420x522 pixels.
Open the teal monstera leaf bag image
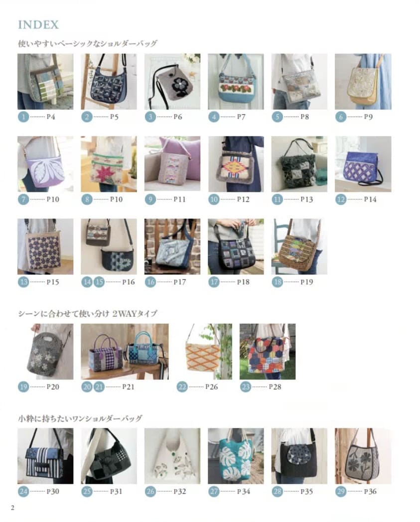(236, 456)
